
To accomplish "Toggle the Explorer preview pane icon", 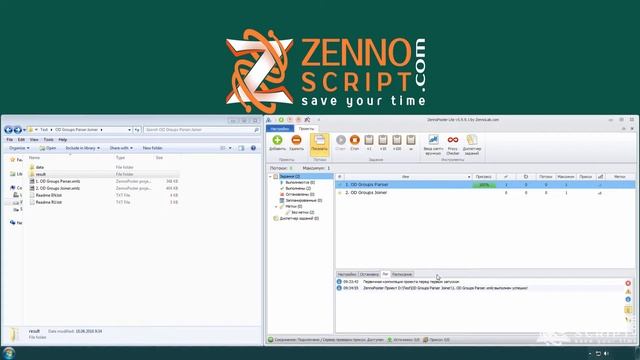I will pos(241,148).
